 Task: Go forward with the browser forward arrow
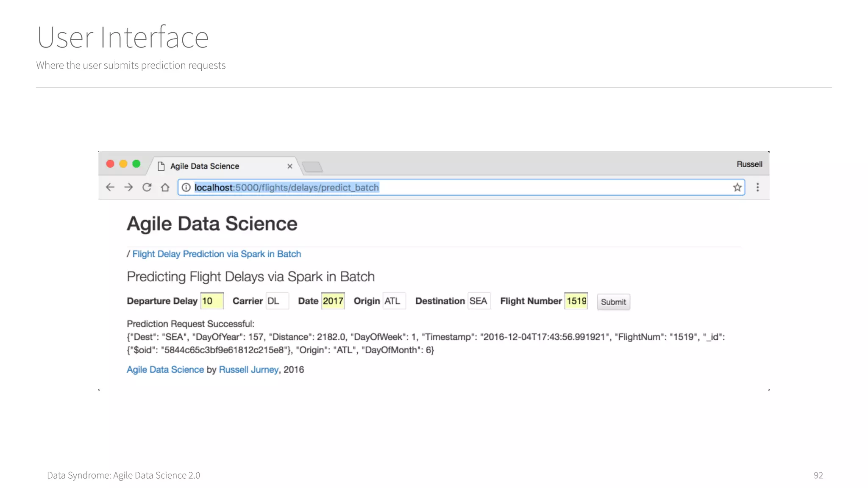[x=128, y=187]
